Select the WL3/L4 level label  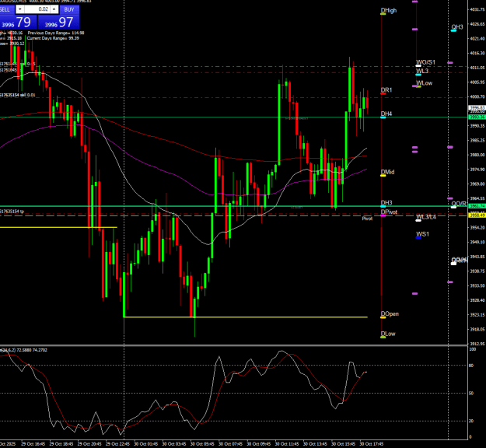click(x=426, y=217)
